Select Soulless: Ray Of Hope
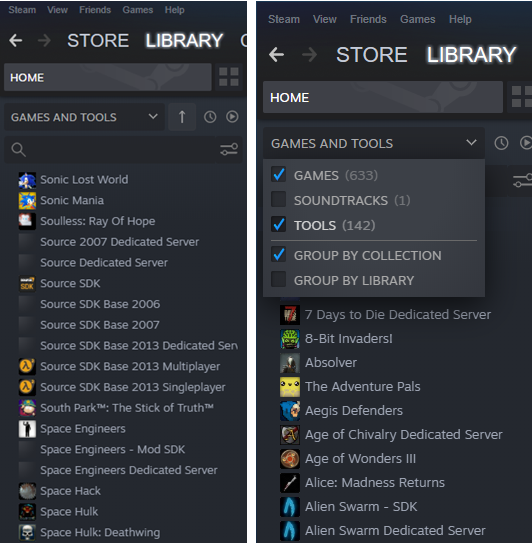The image size is (532, 543). [98, 221]
